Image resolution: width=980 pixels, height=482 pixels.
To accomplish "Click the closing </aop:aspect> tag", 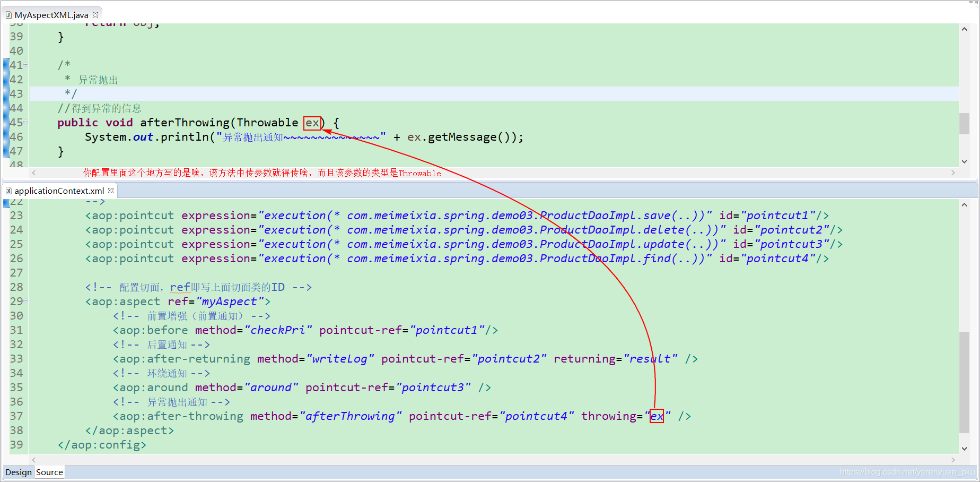I will (129, 431).
